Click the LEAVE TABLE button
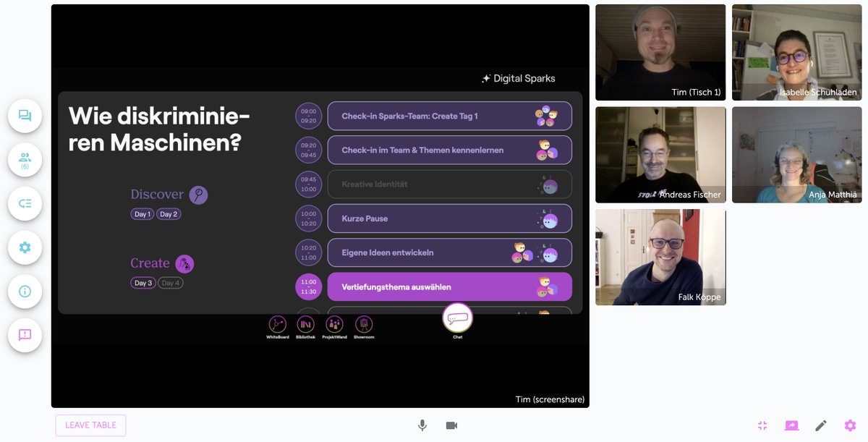The width and height of the screenshot is (868, 442). click(90, 425)
